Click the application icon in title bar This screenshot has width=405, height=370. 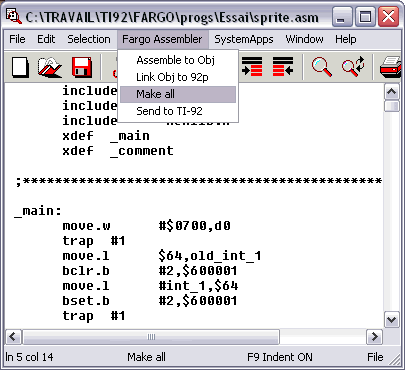[14, 17]
